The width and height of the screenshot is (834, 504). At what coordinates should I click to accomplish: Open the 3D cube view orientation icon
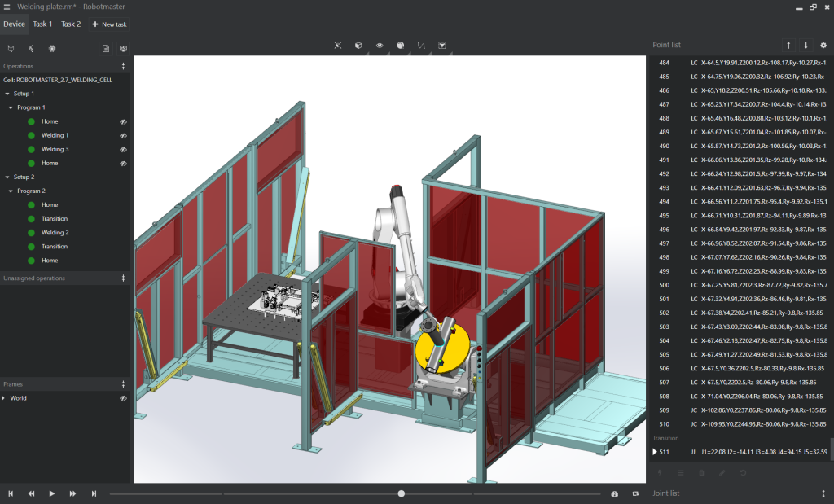(358, 46)
